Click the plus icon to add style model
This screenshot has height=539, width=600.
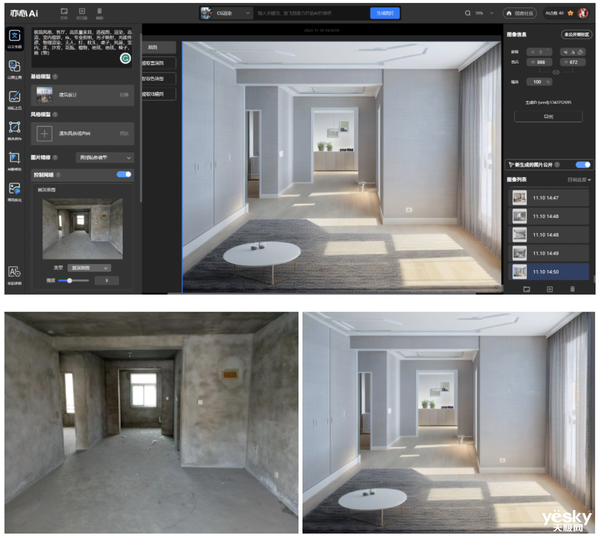(x=44, y=134)
